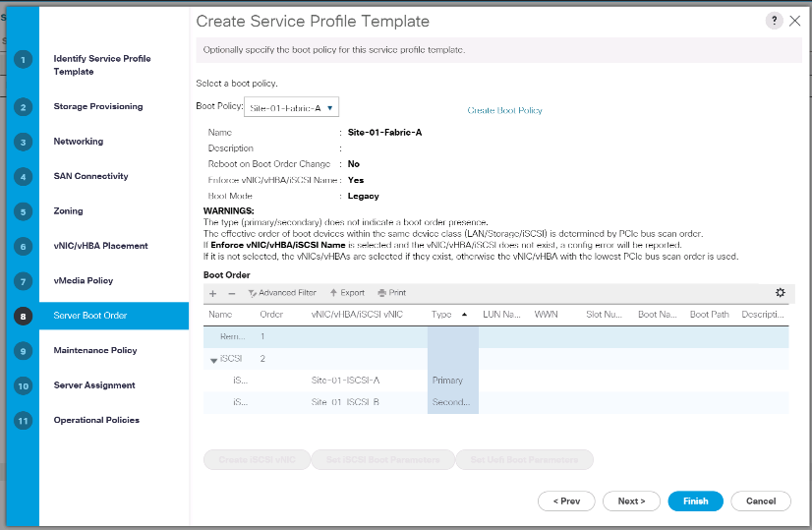Click the plus icon to add boot device

click(212, 293)
